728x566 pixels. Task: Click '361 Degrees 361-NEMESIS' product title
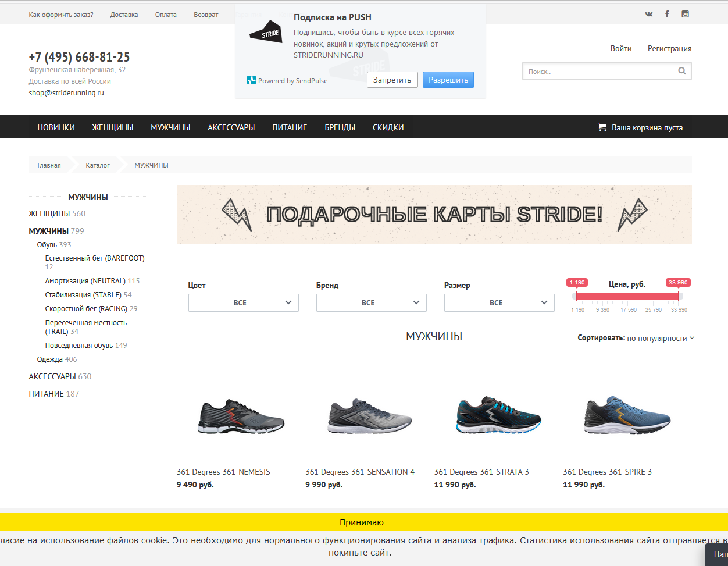[x=223, y=472]
